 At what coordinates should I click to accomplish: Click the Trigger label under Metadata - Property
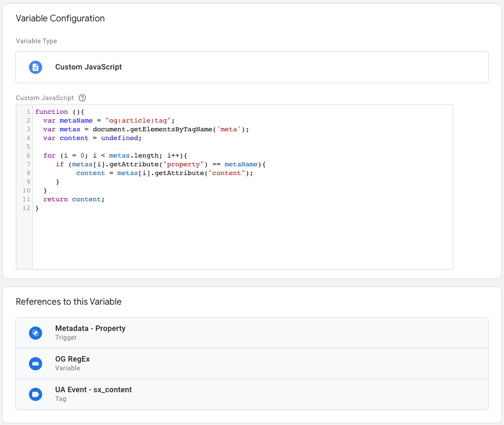point(66,337)
